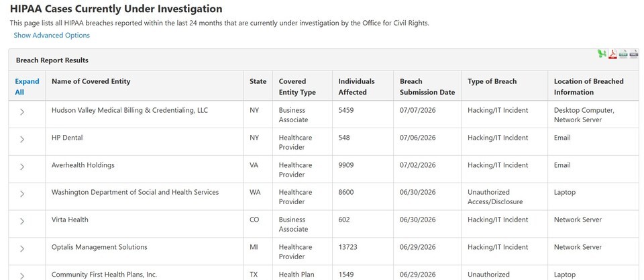Expand the Hudson Valley Medical Billing row
This screenshot has height=280, width=644.
coord(22,112)
